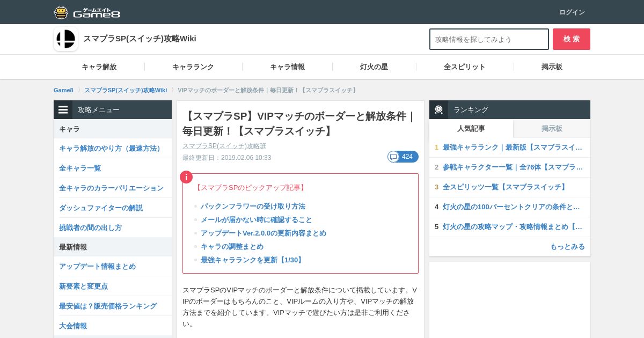Click the ranking medal icon
This screenshot has width=644, height=338.
[x=438, y=109]
